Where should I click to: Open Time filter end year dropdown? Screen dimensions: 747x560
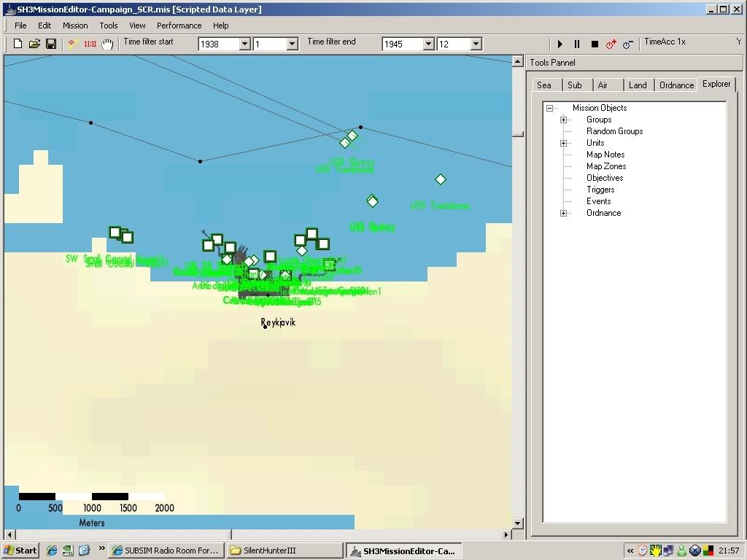click(429, 44)
